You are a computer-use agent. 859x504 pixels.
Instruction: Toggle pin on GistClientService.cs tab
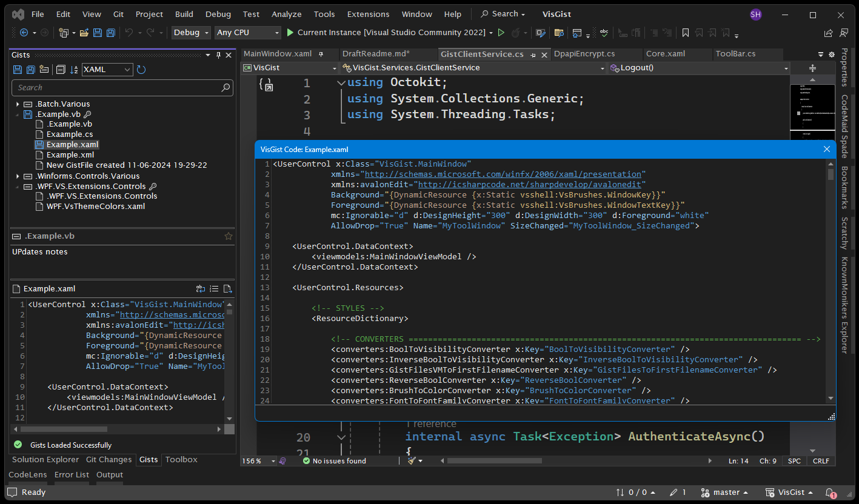[533, 55]
